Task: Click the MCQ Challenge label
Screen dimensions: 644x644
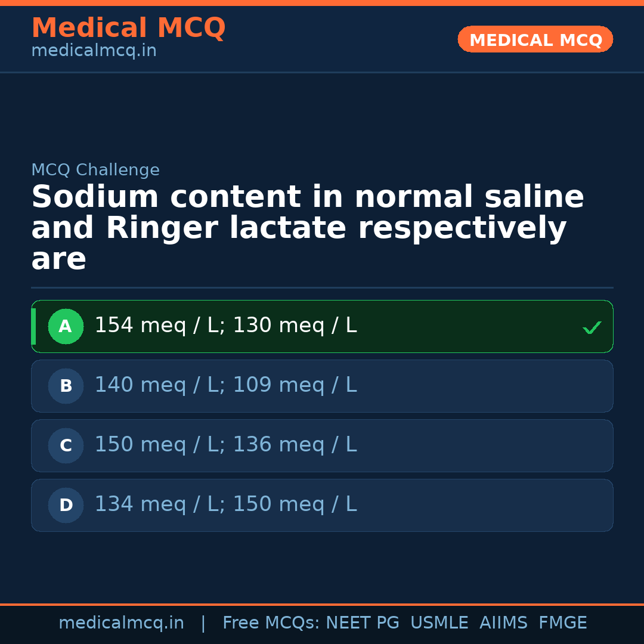Action: click(95, 171)
